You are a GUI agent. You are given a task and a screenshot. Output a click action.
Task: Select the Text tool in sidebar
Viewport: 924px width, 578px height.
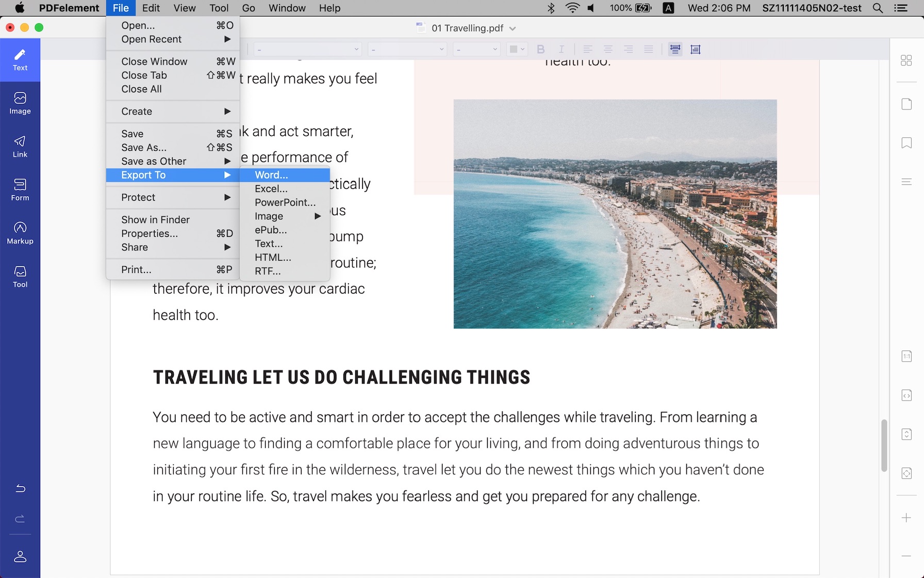[x=20, y=59]
